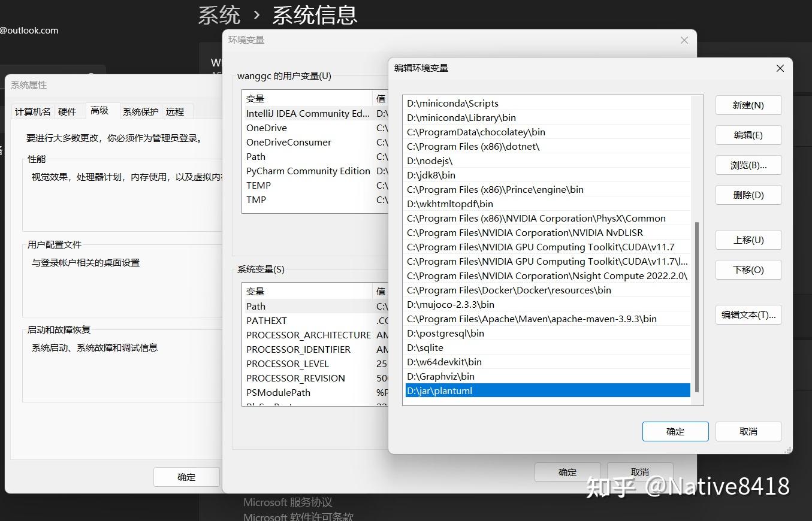Move entry down with 下移(O)

747,269
